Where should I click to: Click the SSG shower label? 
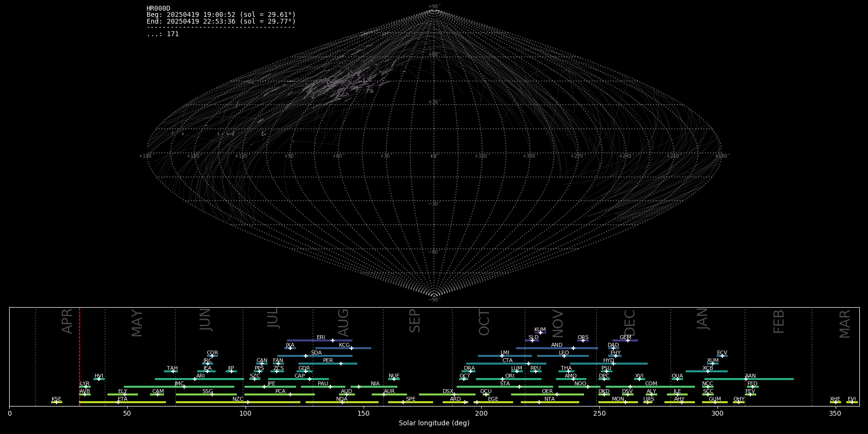pyautogui.click(x=207, y=392)
